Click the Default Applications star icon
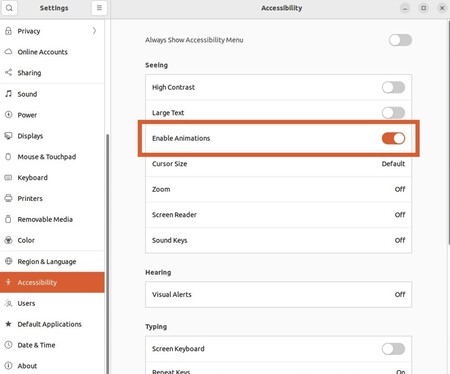This screenshot has height=374, width=450. point(8,324)
